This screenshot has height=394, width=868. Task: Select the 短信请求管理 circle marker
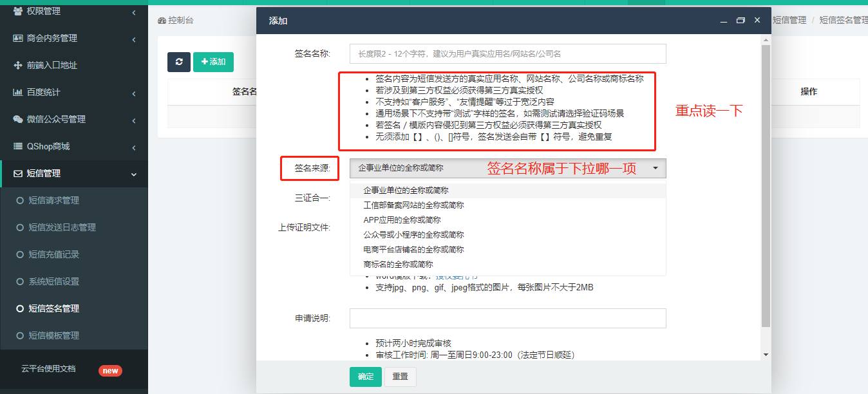[x=20, y=200]
